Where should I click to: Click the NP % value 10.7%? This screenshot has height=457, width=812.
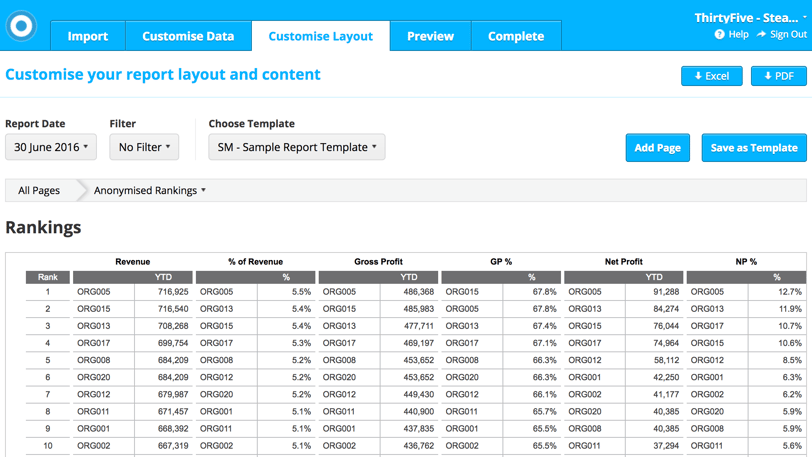(790, 326)
